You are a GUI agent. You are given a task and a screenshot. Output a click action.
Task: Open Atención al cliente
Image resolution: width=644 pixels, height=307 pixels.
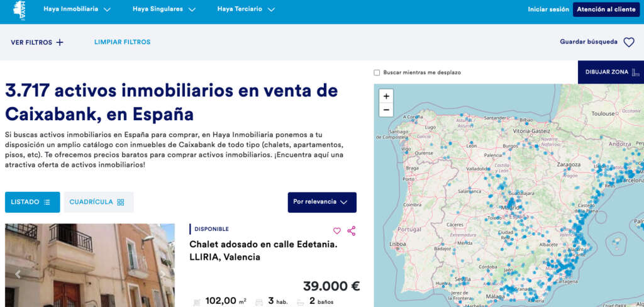pos(606,9)
